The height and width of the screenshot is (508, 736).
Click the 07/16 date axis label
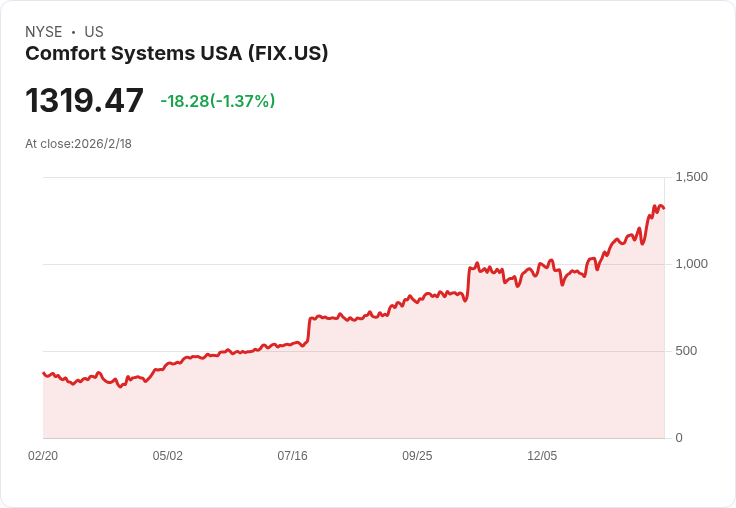(292, 455)
